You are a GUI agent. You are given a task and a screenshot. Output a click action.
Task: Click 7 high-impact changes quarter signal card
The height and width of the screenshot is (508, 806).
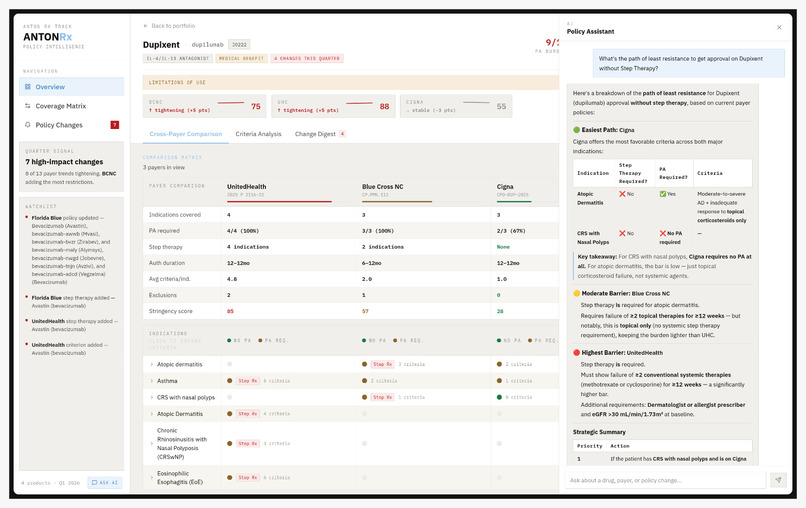71,167
